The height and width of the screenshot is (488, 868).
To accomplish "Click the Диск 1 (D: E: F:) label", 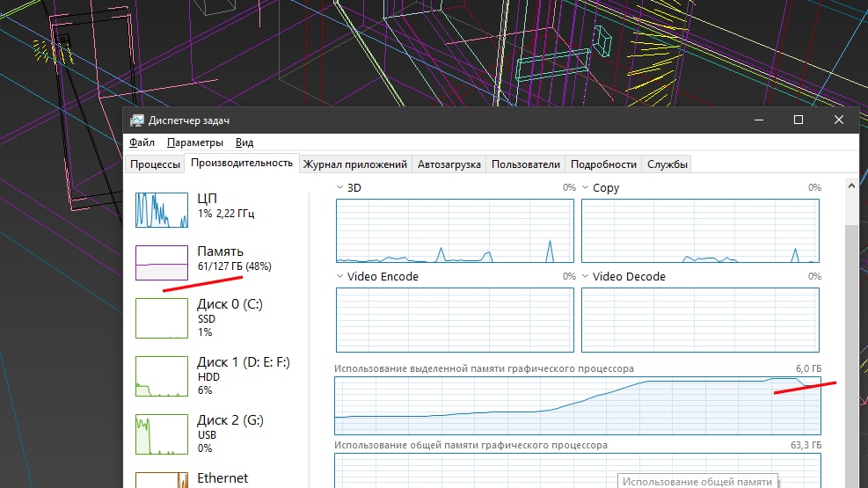I will [x=244, y=362].
